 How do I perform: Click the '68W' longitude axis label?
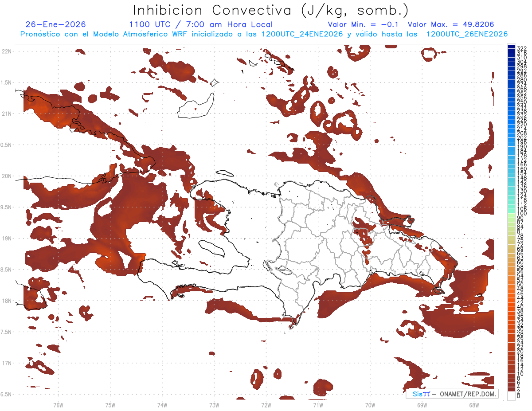coord(474,405)
